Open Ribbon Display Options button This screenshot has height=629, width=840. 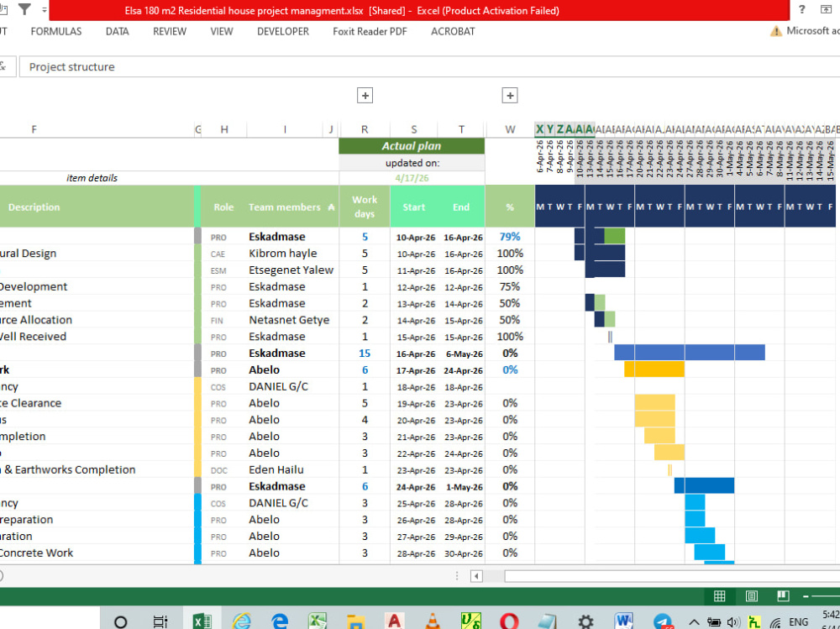click(x=826, y=9)
